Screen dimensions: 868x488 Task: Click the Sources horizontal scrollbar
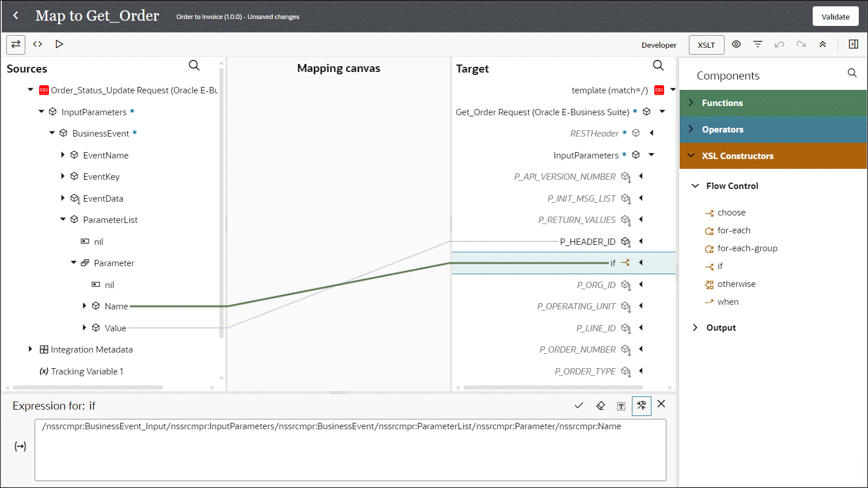point(88,387)
